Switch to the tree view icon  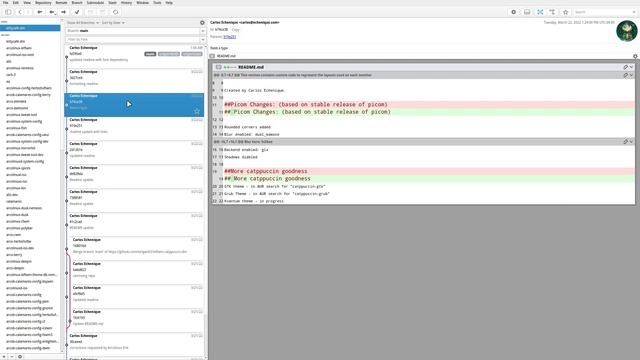[552, 12]
